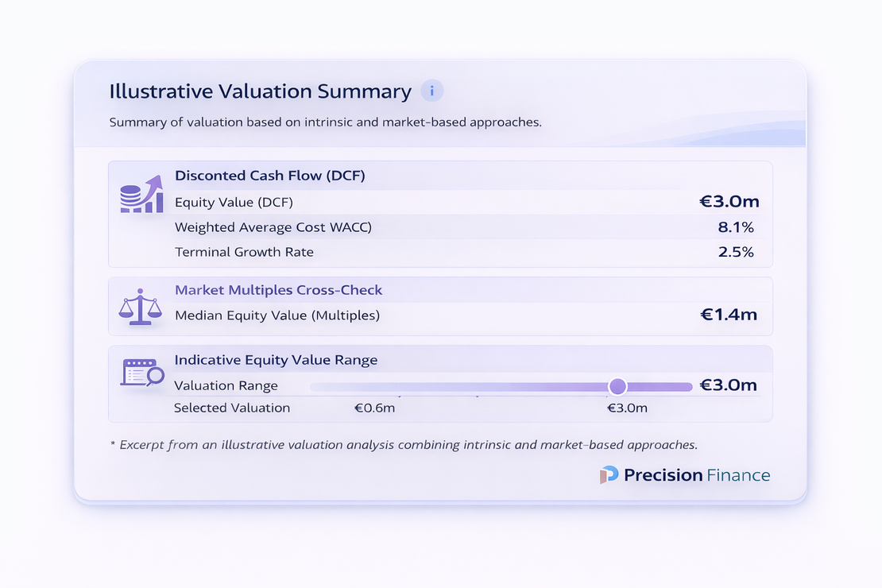Viewport: 882px width, 588px height.
Task: Click the Terminal Growth Rate label
Action: coord(244,253)
